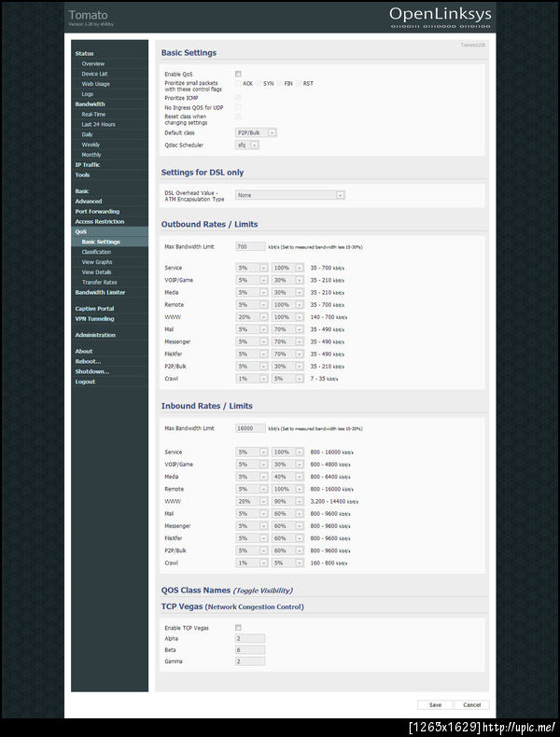Open inbound Crawl minimum rate dropdown
The image size is (560, 737).
click(252, 563)
